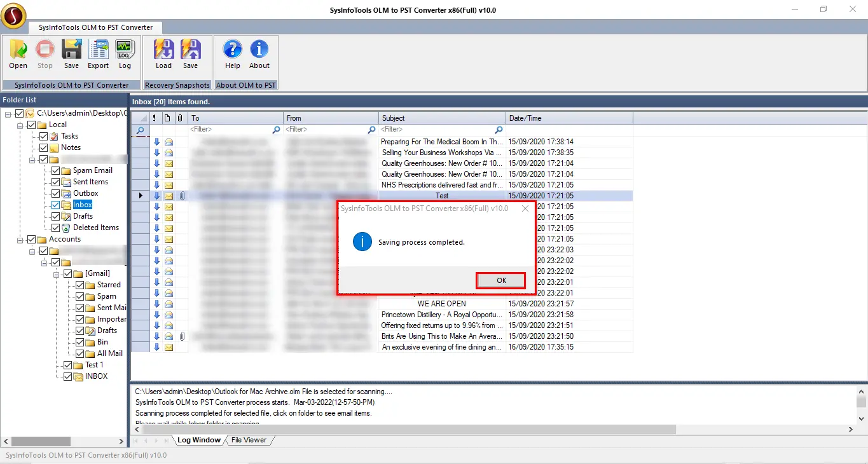This screenshot has height=464, width=868.
Task: Select the Outbox folder label
Action: [x=85, y=193]
